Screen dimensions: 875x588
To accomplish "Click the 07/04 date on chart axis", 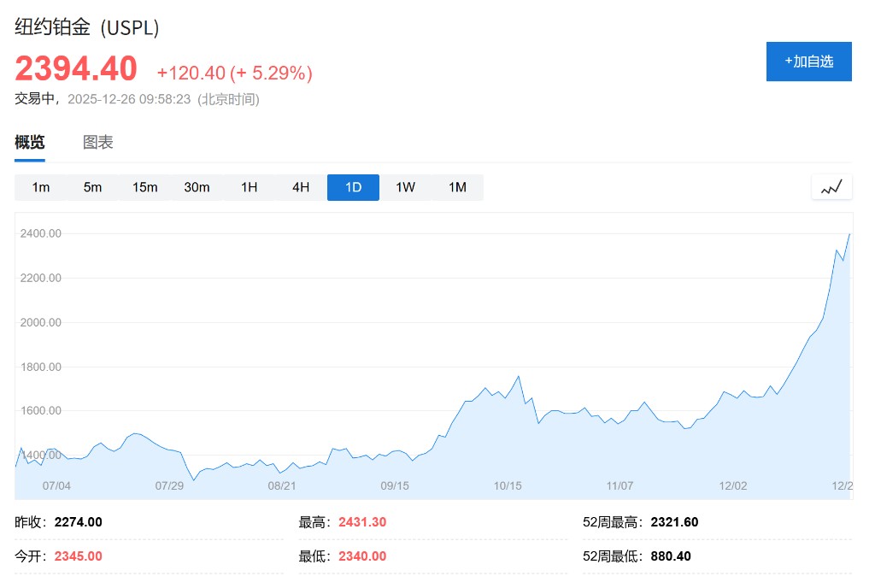I will (x=56, y=485).
